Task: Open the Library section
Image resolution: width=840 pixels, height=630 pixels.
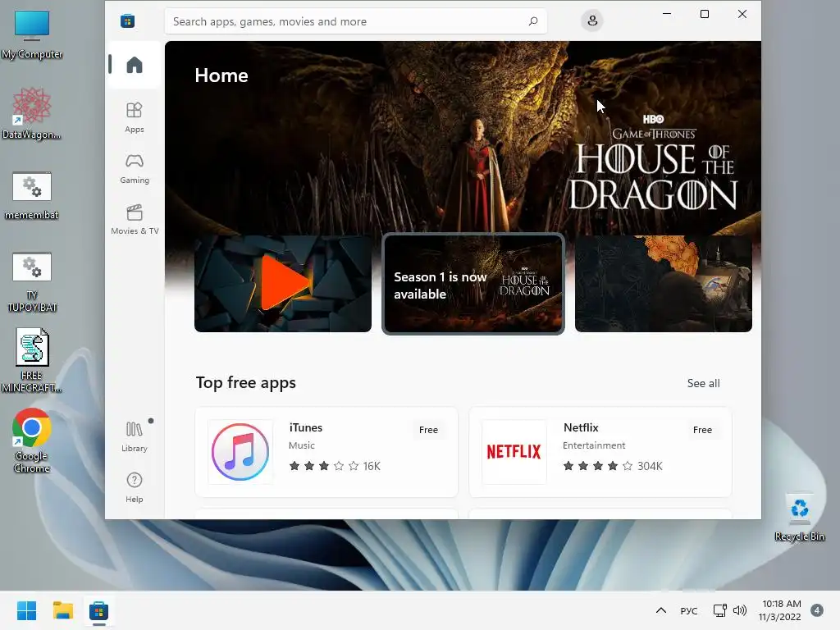Action: pyautogui.click(x=135, y=436)
